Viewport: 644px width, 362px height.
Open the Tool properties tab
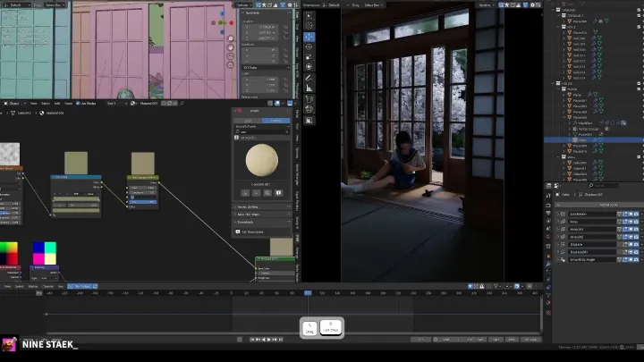(x=548, y=196)
